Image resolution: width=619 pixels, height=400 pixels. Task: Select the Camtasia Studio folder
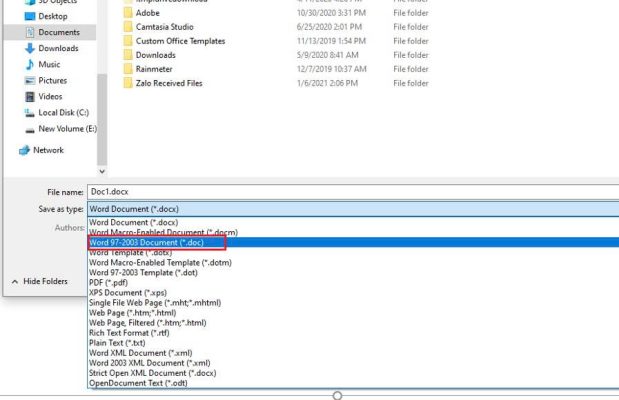pos(165,27)
